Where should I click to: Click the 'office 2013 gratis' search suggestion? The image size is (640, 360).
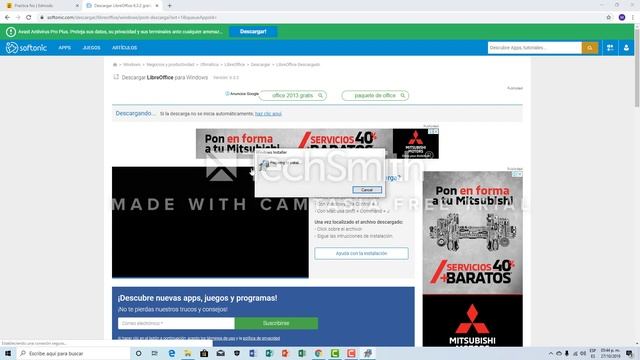(x=293, y=96)
